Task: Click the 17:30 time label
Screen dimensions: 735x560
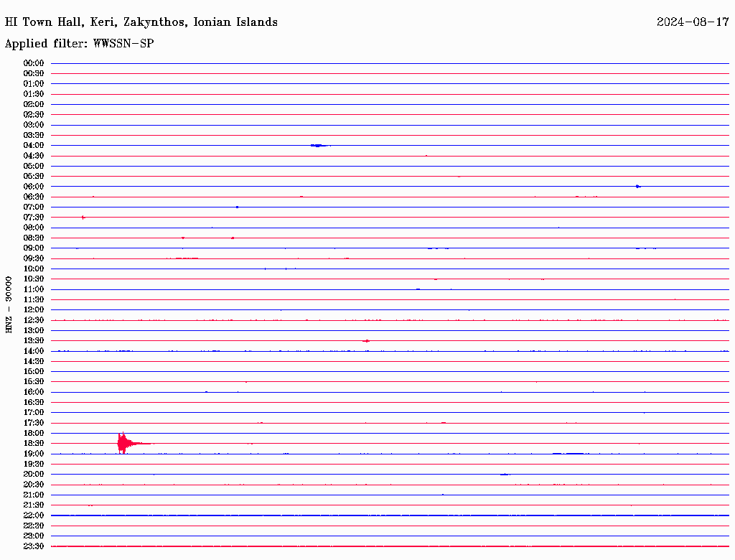Action: pyautogui.click(x=34, y=423)
